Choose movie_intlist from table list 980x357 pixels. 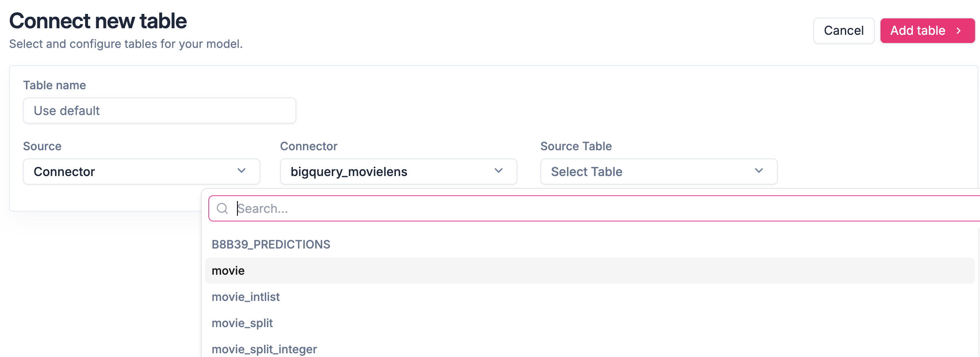point(590,297)
